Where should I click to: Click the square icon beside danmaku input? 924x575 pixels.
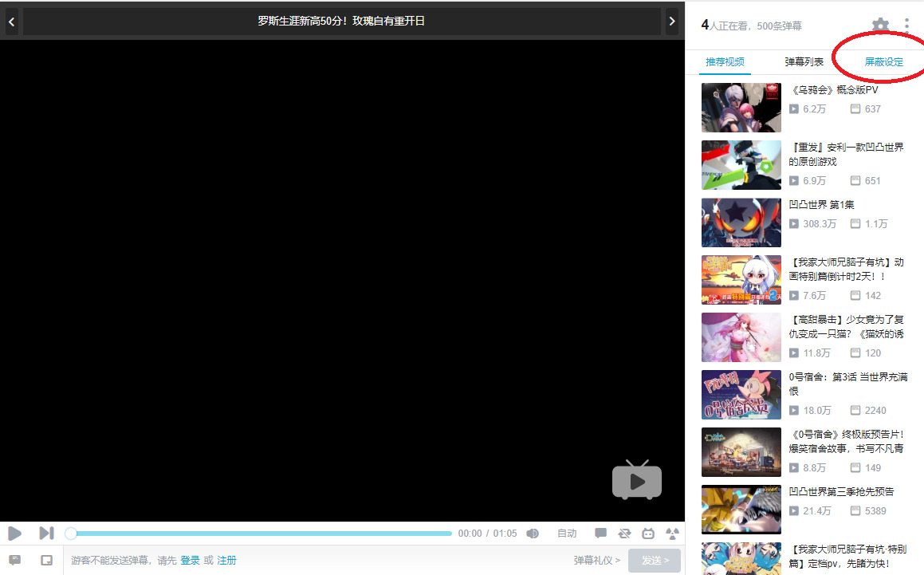point(47,560)
